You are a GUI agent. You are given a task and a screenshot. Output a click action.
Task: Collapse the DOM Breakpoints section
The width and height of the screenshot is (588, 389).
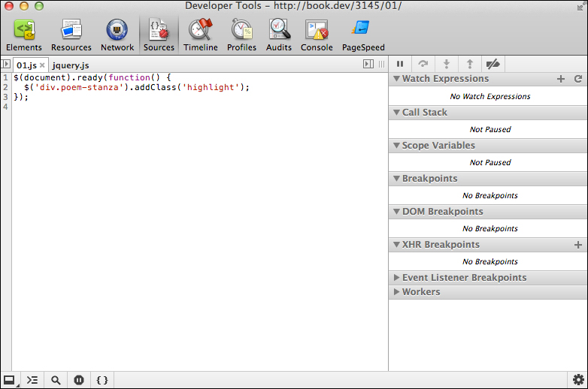point(396,212)
